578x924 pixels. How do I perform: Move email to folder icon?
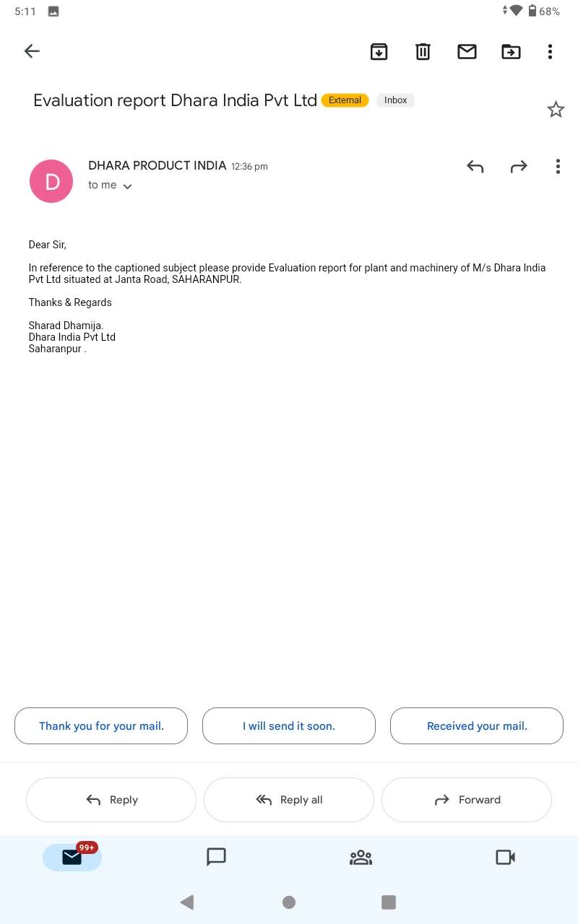tap(511, 51)
